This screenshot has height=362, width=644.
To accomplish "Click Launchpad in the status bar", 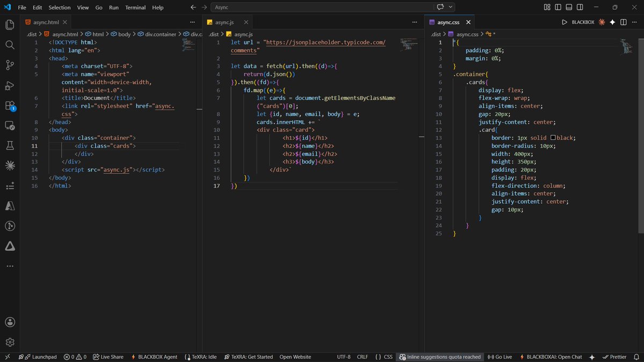I will 38,357.
